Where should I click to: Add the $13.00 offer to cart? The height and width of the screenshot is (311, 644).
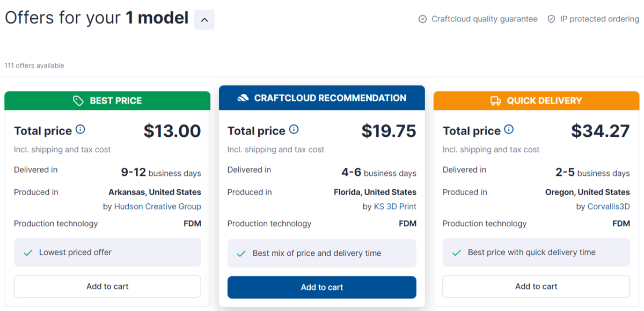[x=107, y=286]
